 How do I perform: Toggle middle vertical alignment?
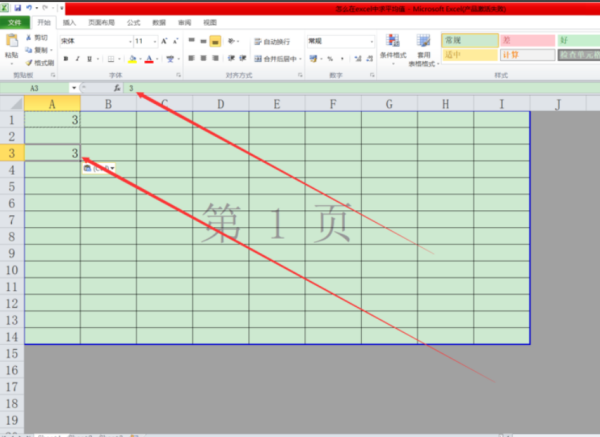tap(204, 41)
